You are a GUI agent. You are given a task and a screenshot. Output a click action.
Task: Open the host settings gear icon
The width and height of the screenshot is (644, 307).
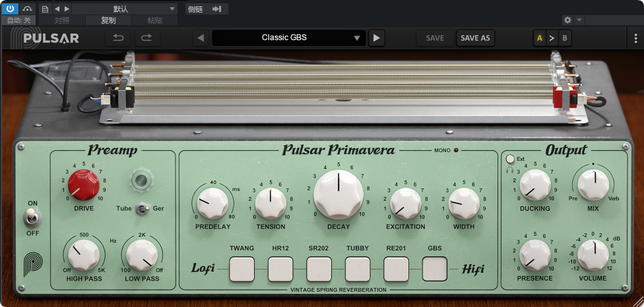(x=568, y=20)
